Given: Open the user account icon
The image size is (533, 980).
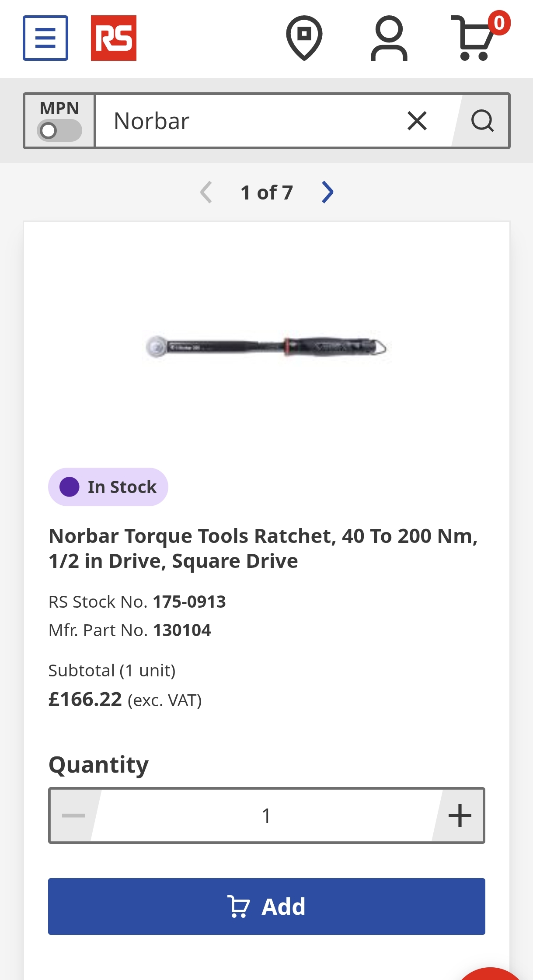Looking at the screenshot, I should 389,38.
